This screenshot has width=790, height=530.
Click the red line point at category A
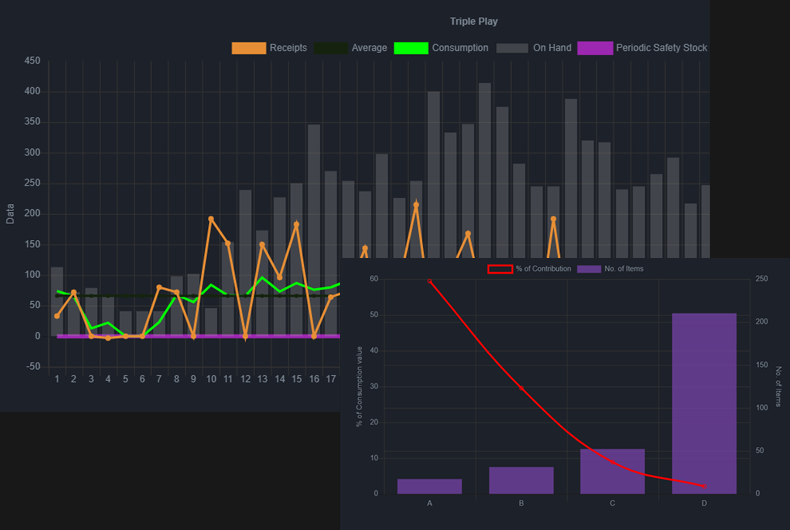click(430, 281)
